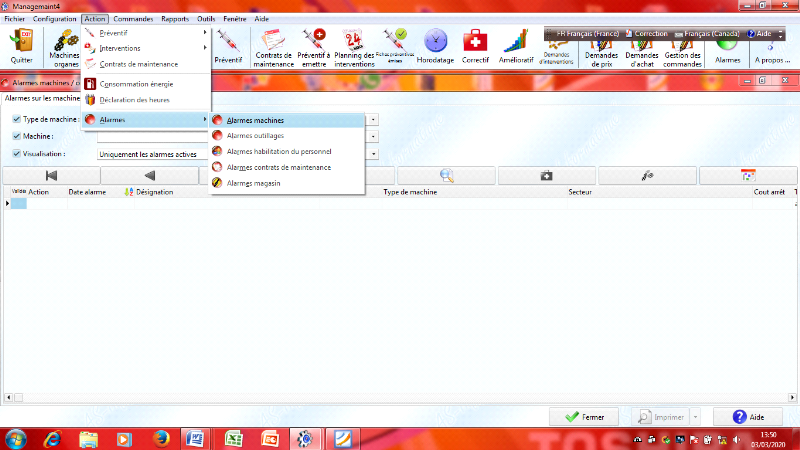Choose Alarmes habilitation du personnel item
The height and width of the screenshot is (450, 800).
[x=287, y=152]
